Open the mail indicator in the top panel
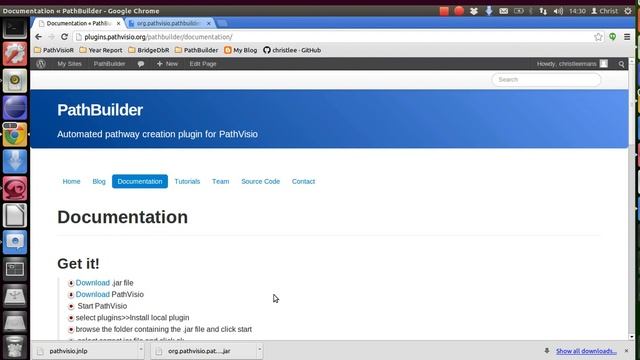Screen dimensions: 640x360 pos(504,11)
